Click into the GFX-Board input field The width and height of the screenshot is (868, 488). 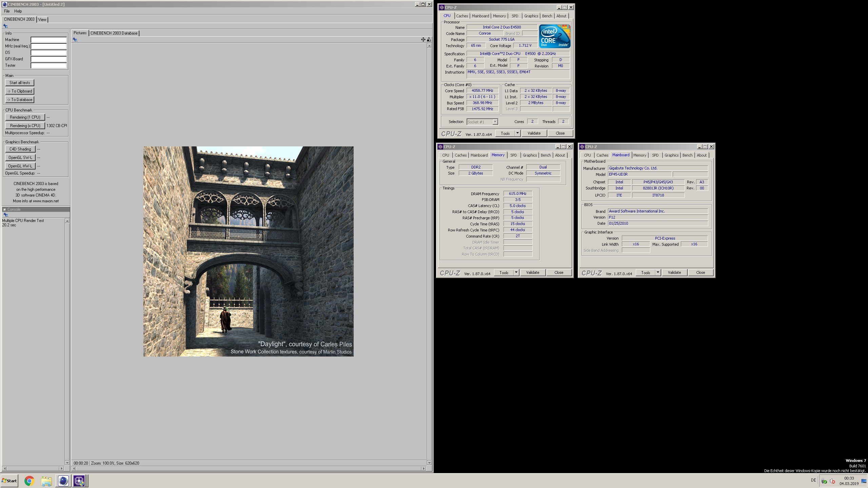(x=49, y=59)
